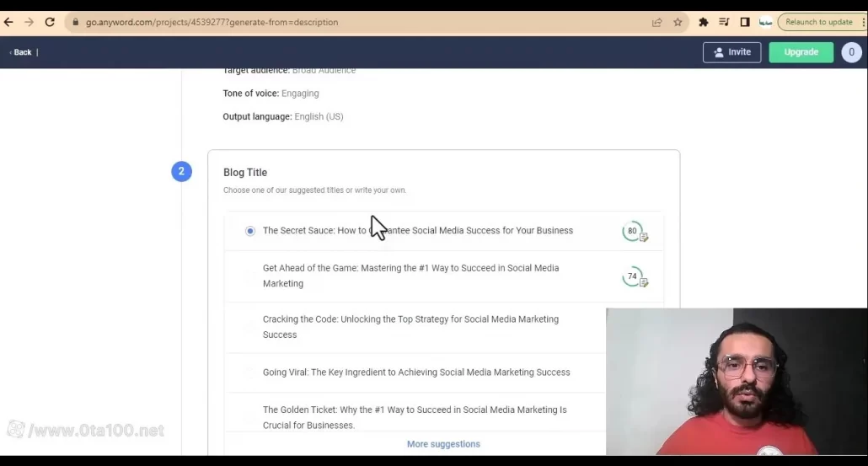Click the share page icon in address bar
The height and width of the screenshot is (466, 868).
tap(657, 22)
